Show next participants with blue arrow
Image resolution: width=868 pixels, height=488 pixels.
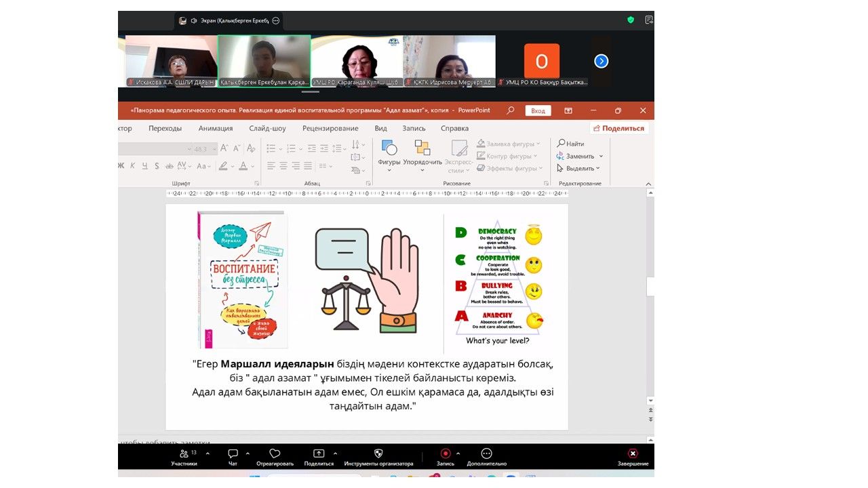[601, 62]
